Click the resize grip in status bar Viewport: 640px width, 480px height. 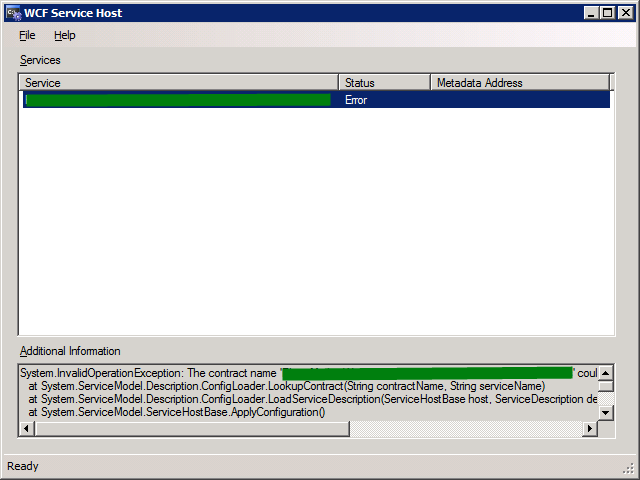628,468
